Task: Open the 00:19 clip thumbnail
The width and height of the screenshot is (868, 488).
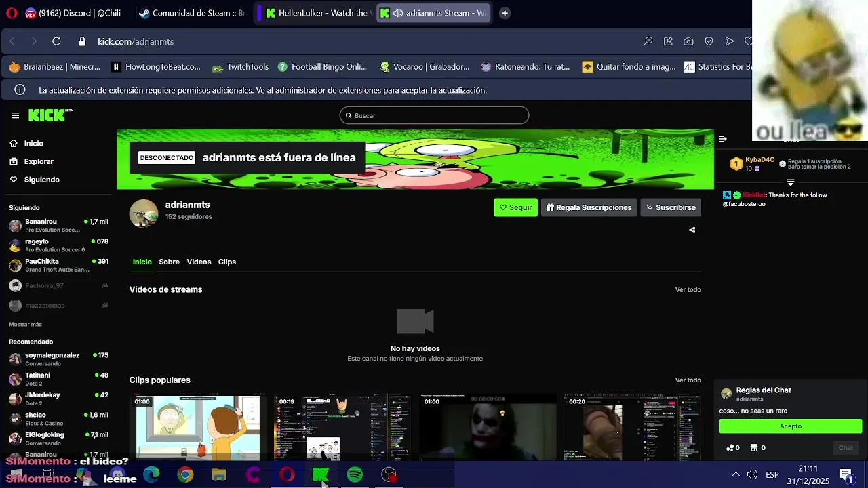Action: [x=342, y=427]
